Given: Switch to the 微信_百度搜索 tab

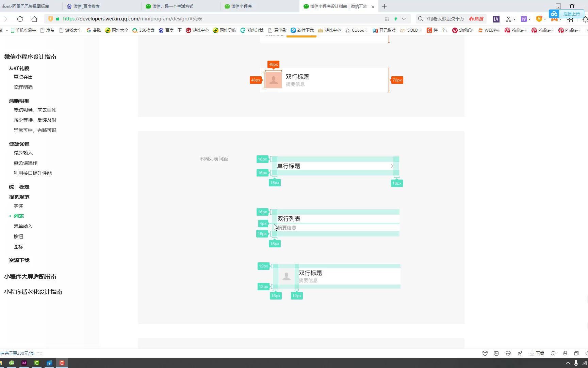Looking at the screenshot, I should coord(102,6).
